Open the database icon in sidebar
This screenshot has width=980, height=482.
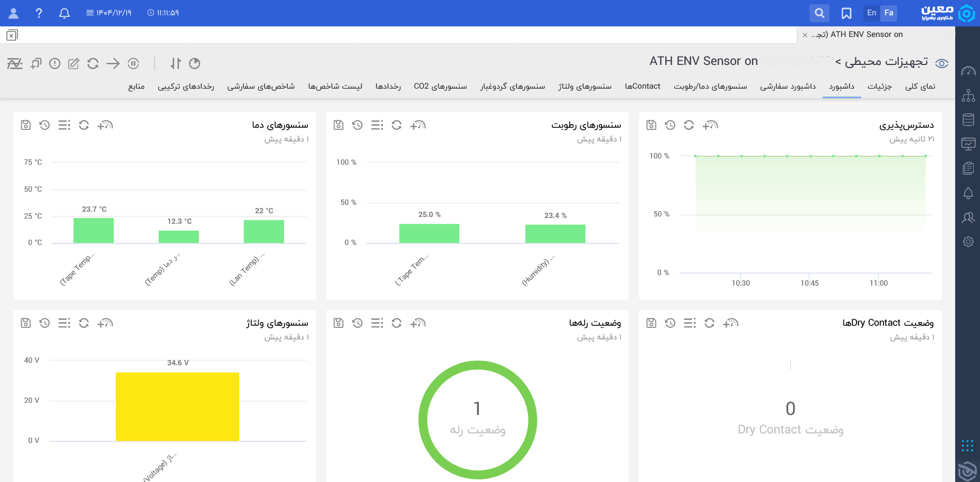pos(968,120)
